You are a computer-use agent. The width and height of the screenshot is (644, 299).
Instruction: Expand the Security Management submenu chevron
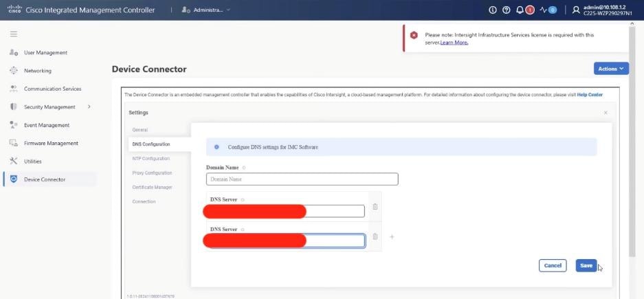[x=89, y=107]
